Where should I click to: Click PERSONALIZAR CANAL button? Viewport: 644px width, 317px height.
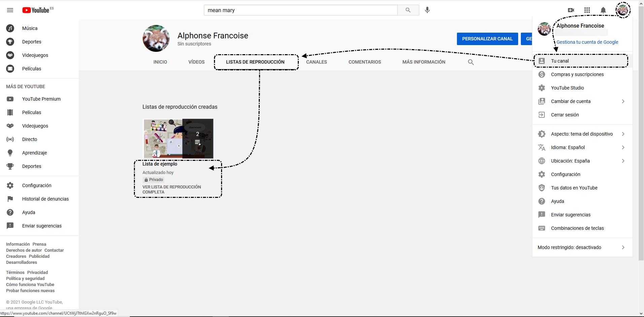coord(487,39)
